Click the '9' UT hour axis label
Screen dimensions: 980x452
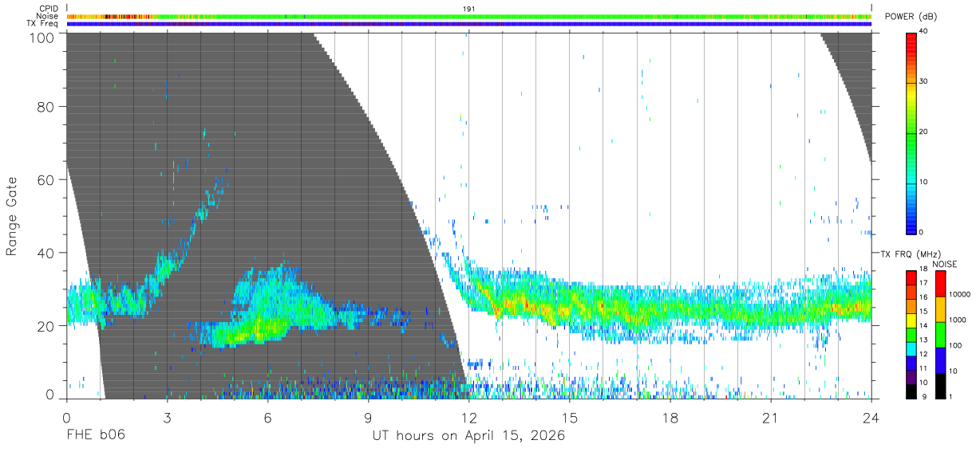368,418
